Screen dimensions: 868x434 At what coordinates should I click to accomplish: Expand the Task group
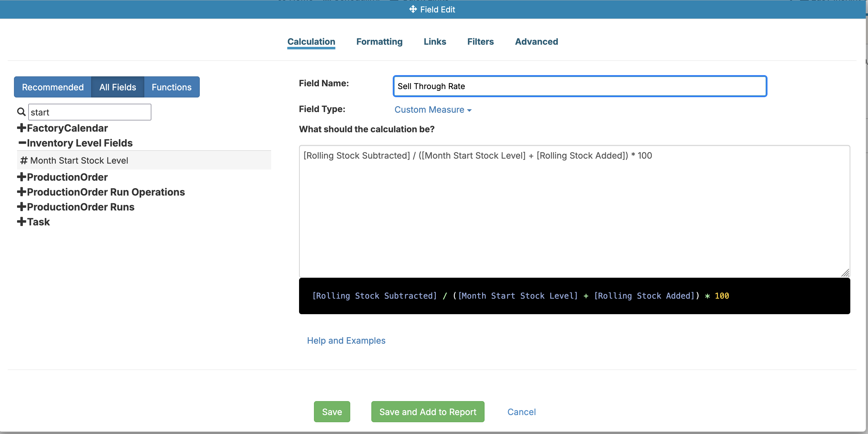pyautogui.click(x=22, y=222)
